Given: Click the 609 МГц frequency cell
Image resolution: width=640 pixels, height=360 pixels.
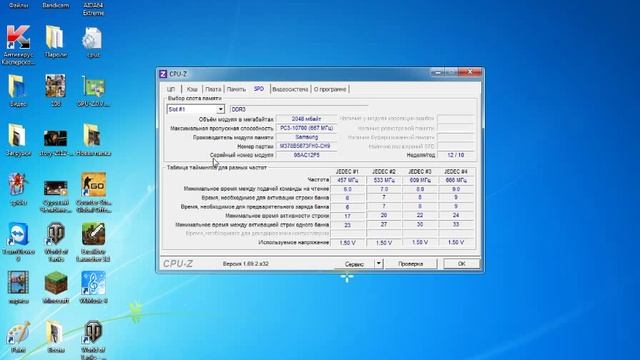Looking at the screenshot, I should click(420, 180).
